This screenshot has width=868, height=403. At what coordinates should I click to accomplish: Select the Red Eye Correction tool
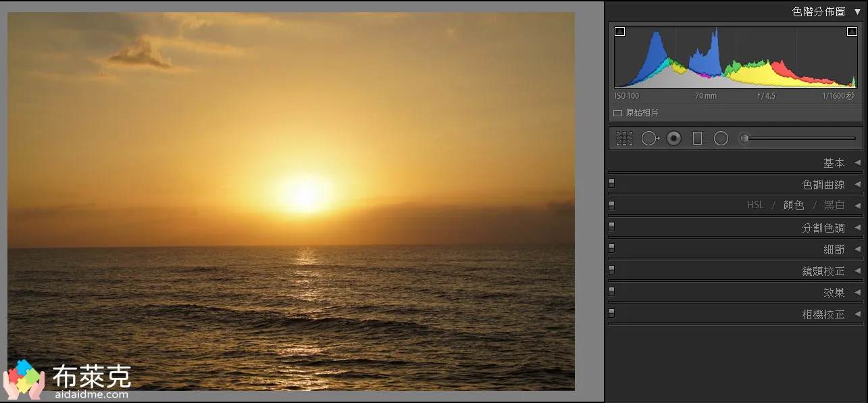(x=673, y=139)
